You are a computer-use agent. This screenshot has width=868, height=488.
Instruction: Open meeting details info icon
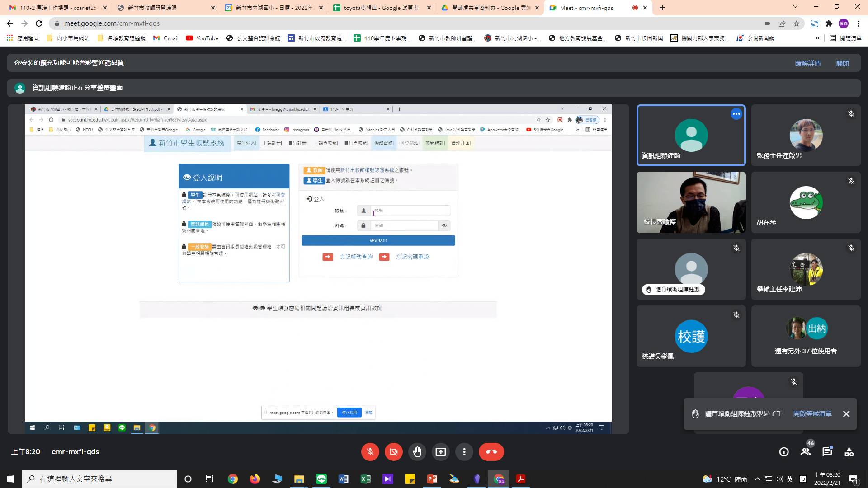pyautogui.click(x=784, y=452)
